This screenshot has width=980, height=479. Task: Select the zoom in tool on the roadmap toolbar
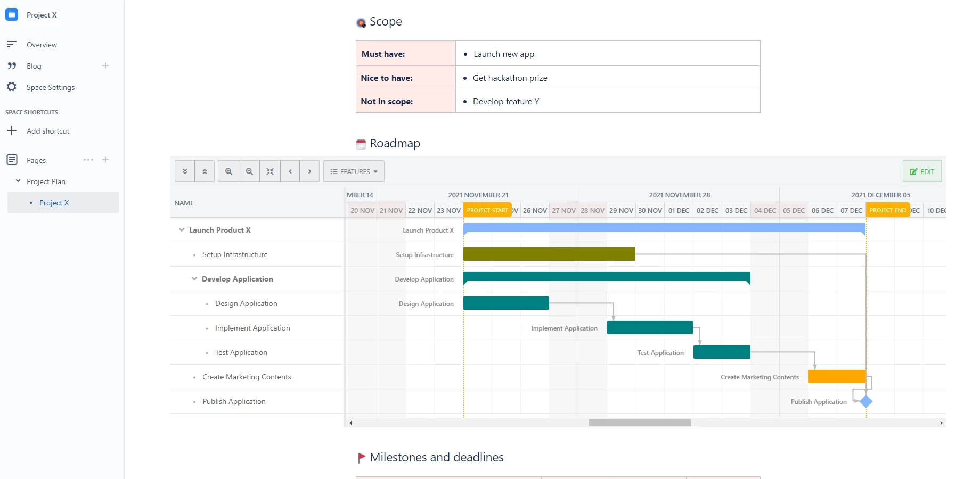pos(228,171)
